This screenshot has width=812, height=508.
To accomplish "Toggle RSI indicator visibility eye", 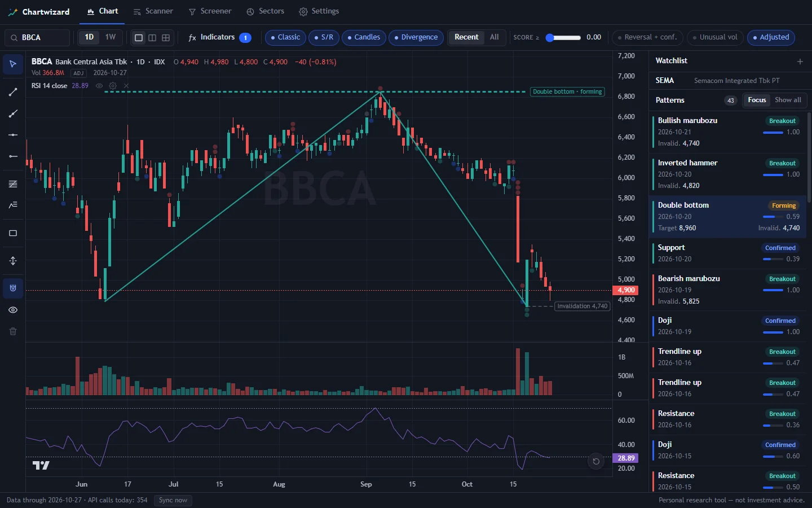I will click(x=99, y=86).
